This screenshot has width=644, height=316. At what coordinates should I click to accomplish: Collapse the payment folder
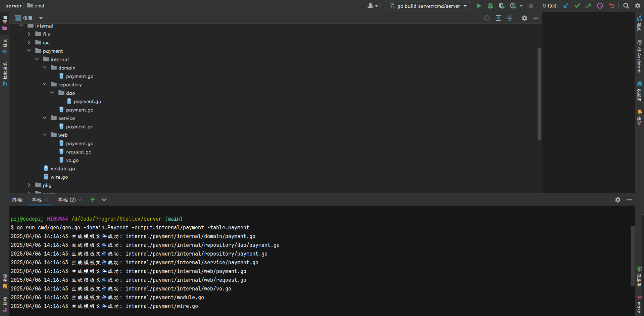pyautogui.click(x=29, y=51)
